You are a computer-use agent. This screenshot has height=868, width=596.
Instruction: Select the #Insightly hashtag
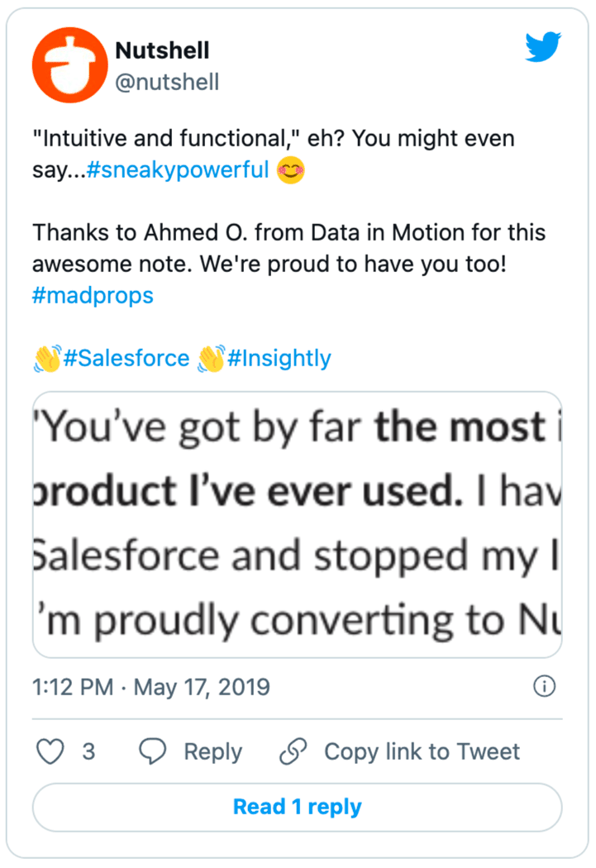[279, 358]
